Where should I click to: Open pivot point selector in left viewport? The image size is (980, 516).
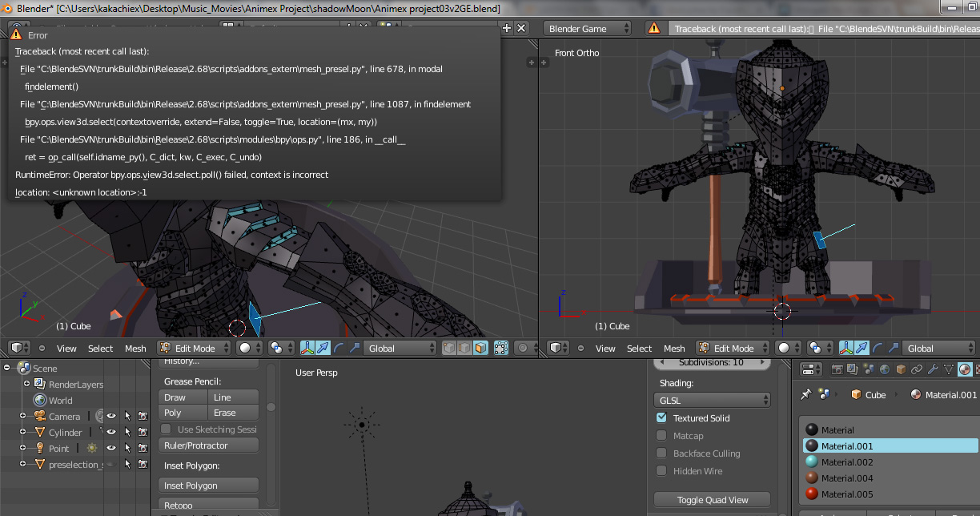point(281,348)
